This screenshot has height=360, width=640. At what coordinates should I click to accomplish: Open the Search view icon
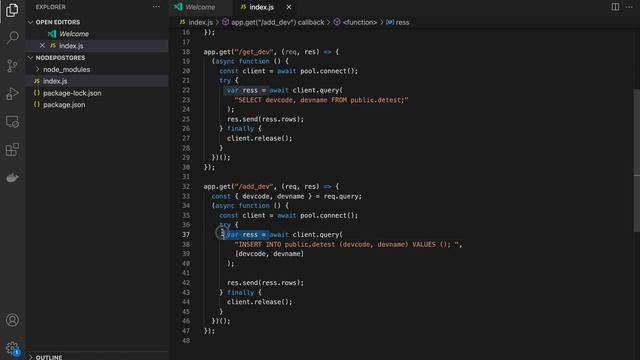pos(12,38)
